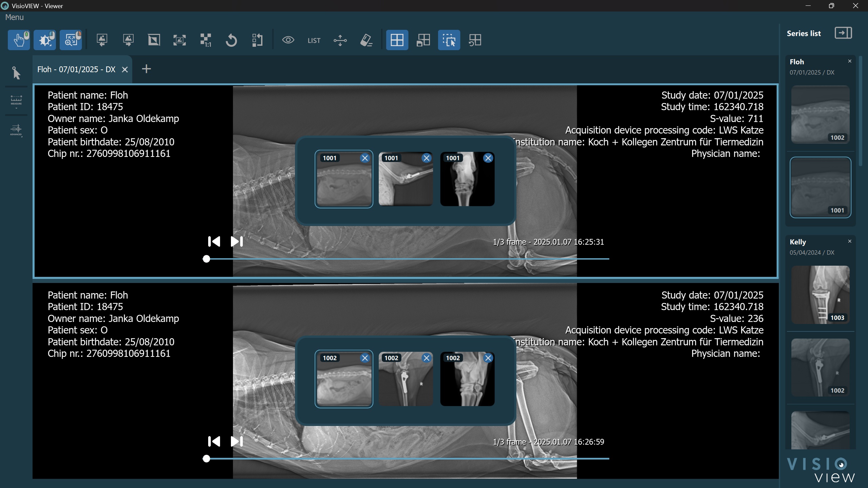The image size is (868, 488).
Task: Click the fit image to screen icon
Action: [179, 40]
